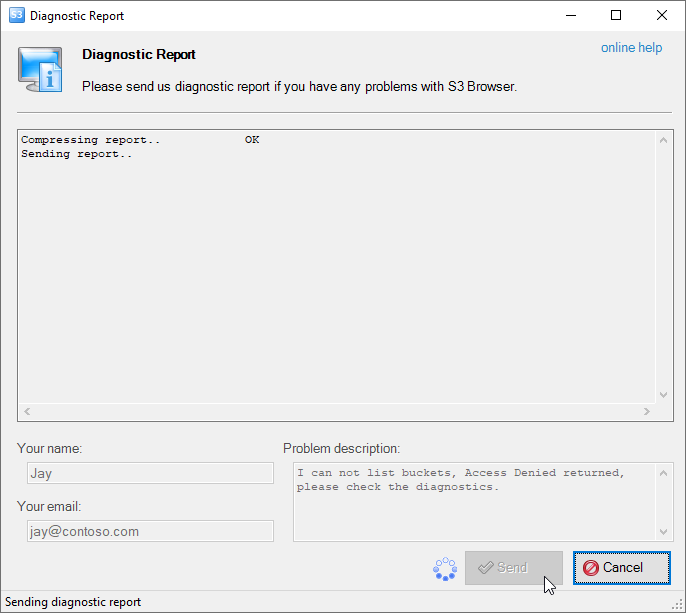This screenshot has width=686, height=613.
Task: Click the S3 Browser title bar icon
Action: pyautogui.click(x=17, y=15)
